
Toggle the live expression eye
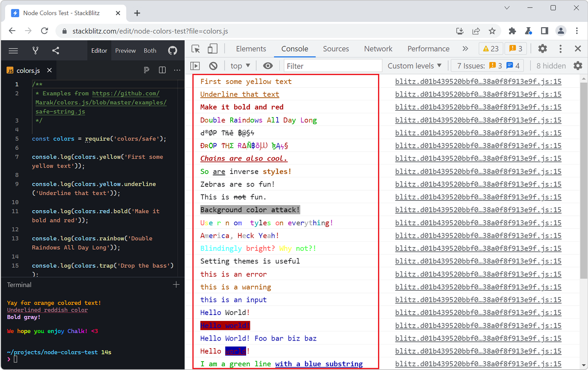click(268, 65)
